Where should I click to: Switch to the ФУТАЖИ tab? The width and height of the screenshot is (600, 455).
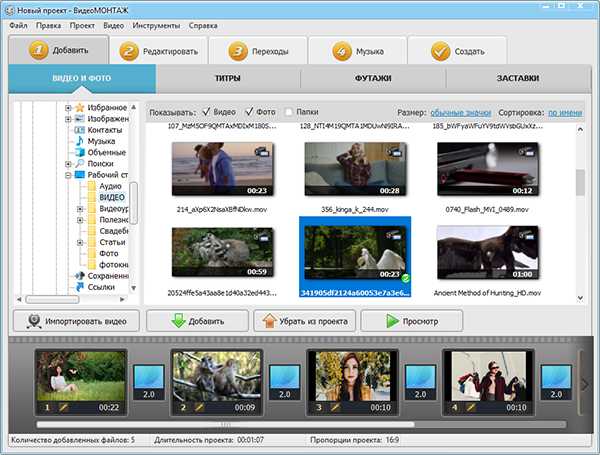pyautogui.click(x=373, y=78)
